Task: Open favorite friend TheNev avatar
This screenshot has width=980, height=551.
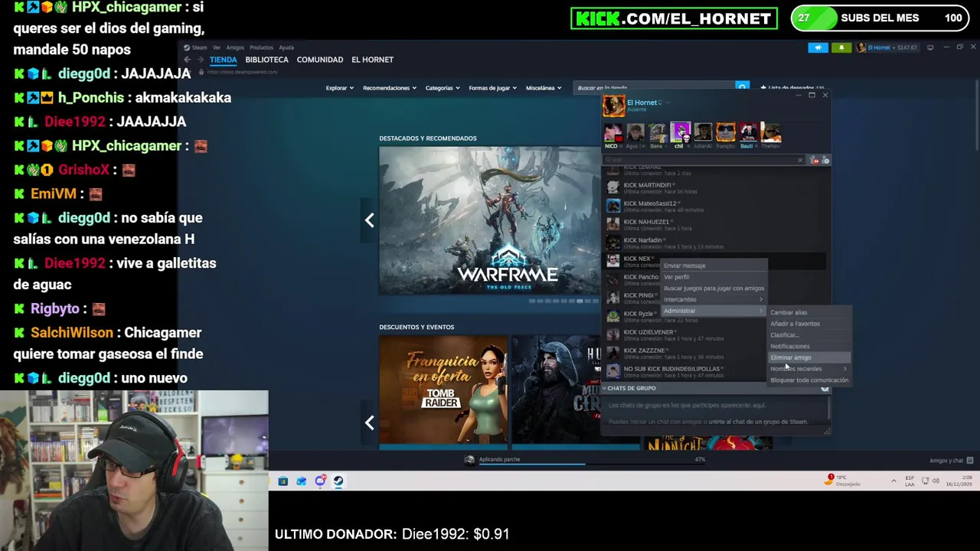Action: pos(770,133)
